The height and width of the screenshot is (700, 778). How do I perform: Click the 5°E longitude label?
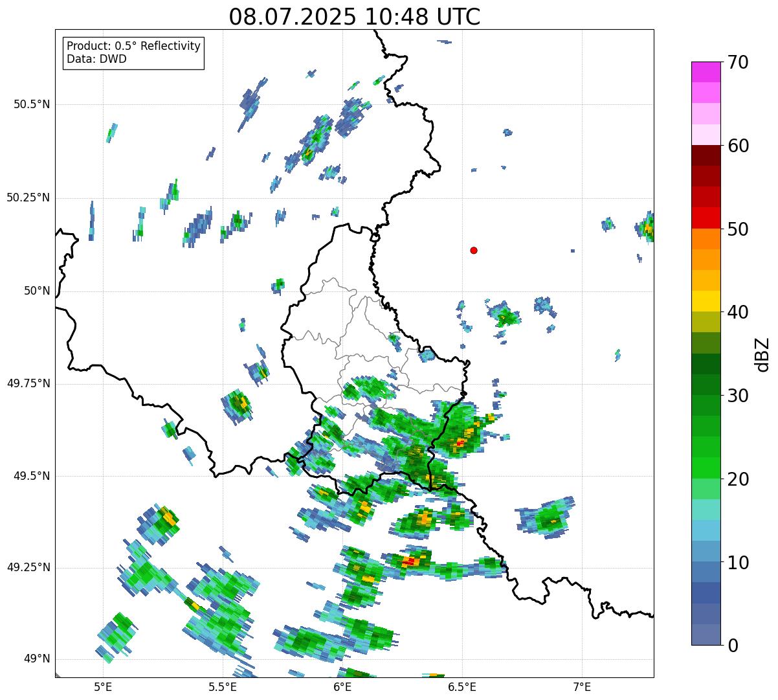pyautogui.click(x=103, y=686)
